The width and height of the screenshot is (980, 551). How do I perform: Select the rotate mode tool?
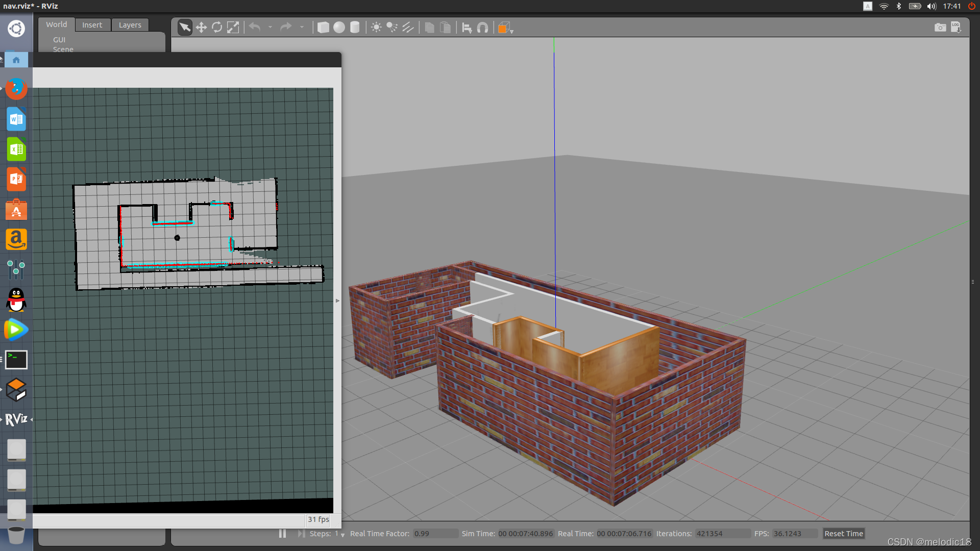point(217,28)
